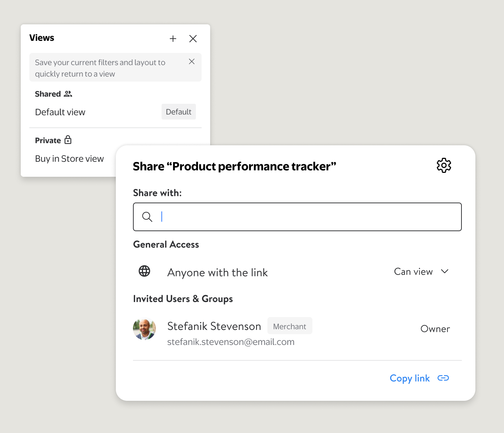Image resolution: width=504 pixels, height=433 pixels.
Task: Click the Default badge button
Action: (179, 112)
